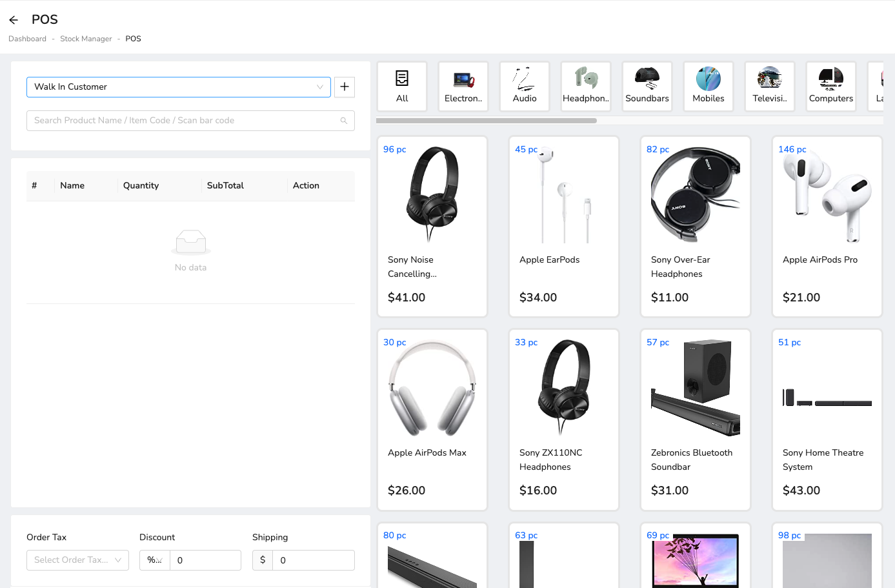Add Sony ZX110NC Headphones to order
Screen dimensions: 895x588
click(x=564, y=420)
